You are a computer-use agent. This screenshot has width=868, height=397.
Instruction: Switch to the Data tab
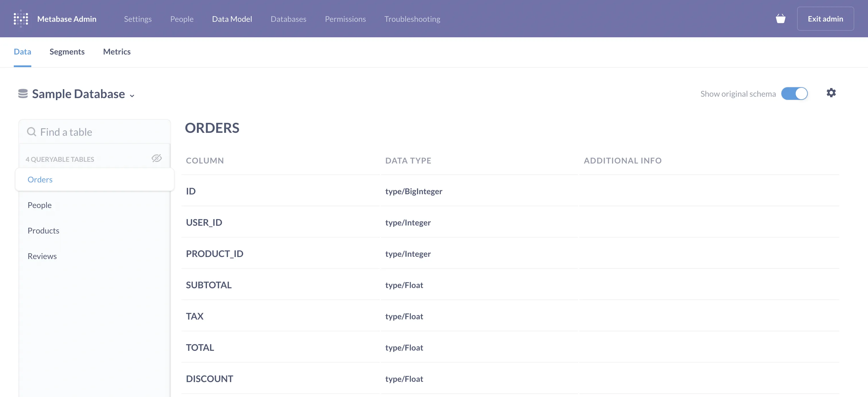(x=22, y=52)
